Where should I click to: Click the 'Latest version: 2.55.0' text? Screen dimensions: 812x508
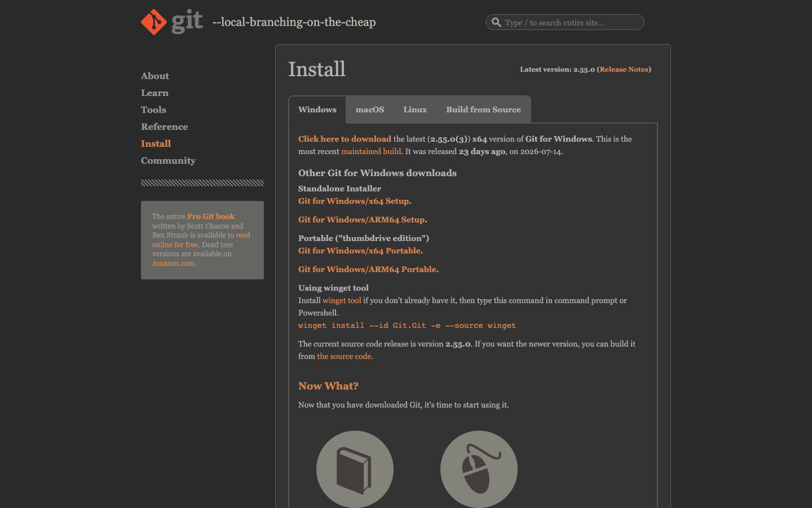557,69
